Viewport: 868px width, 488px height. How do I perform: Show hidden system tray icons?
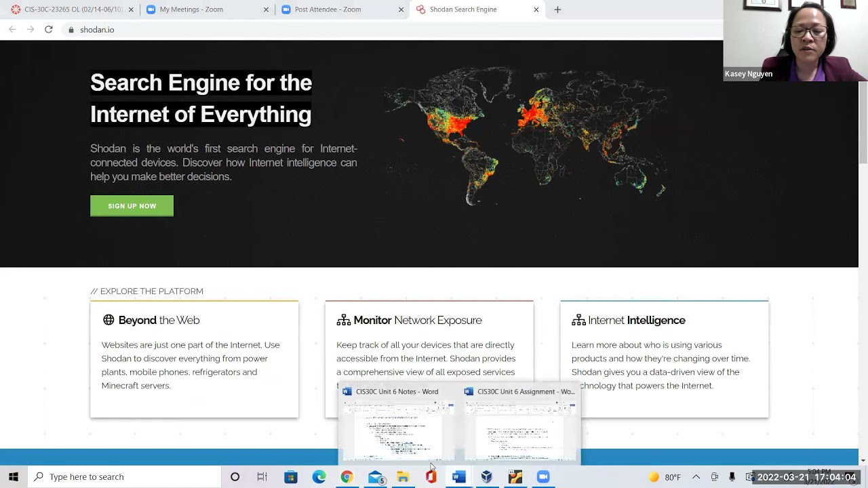[696, 477]
